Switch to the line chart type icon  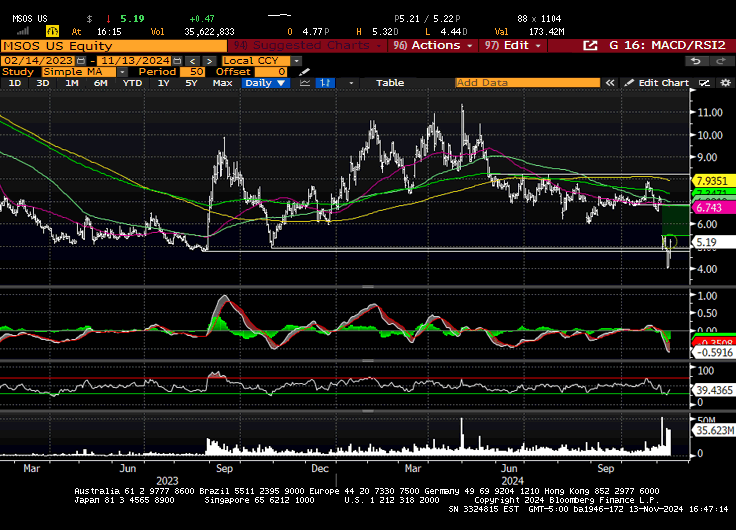305,83
